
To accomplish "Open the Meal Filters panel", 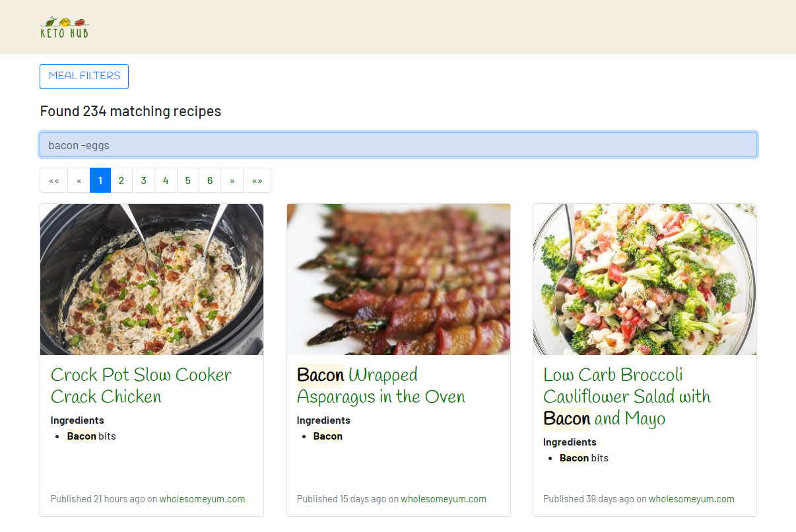I will (x=84, y=76).
